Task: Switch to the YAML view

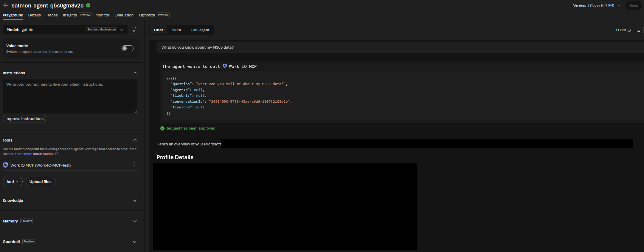Action: coord(177,30)
